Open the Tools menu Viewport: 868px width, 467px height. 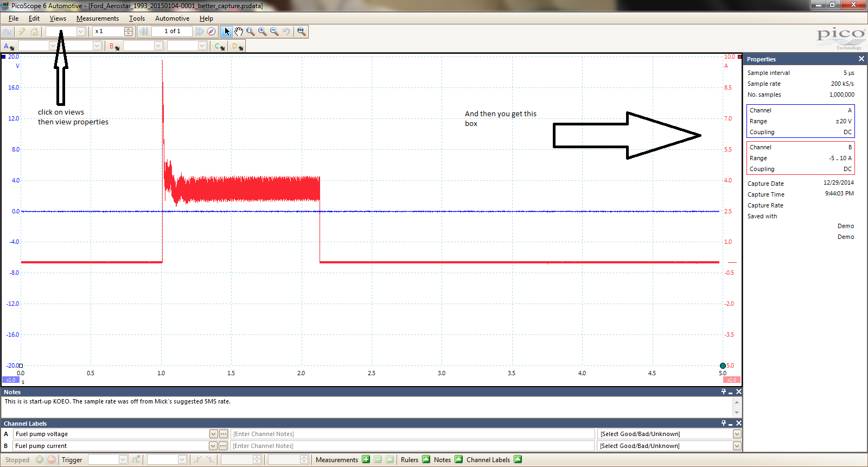(137, 18)
